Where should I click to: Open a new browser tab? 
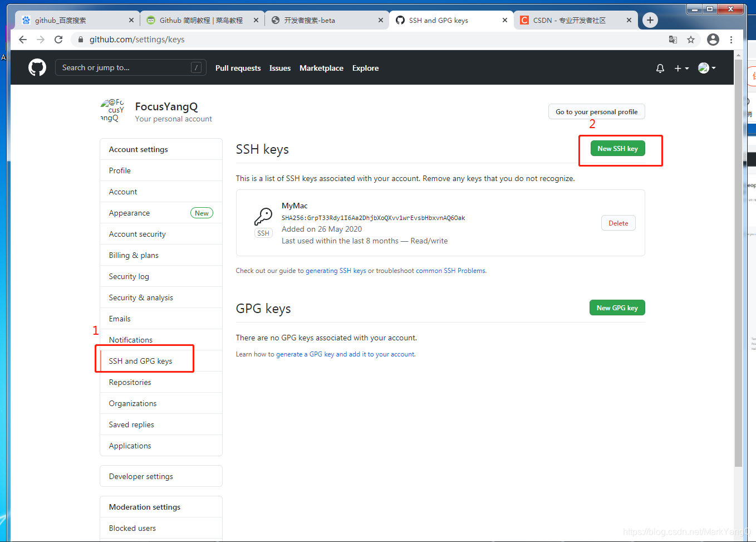coord(650,20)
